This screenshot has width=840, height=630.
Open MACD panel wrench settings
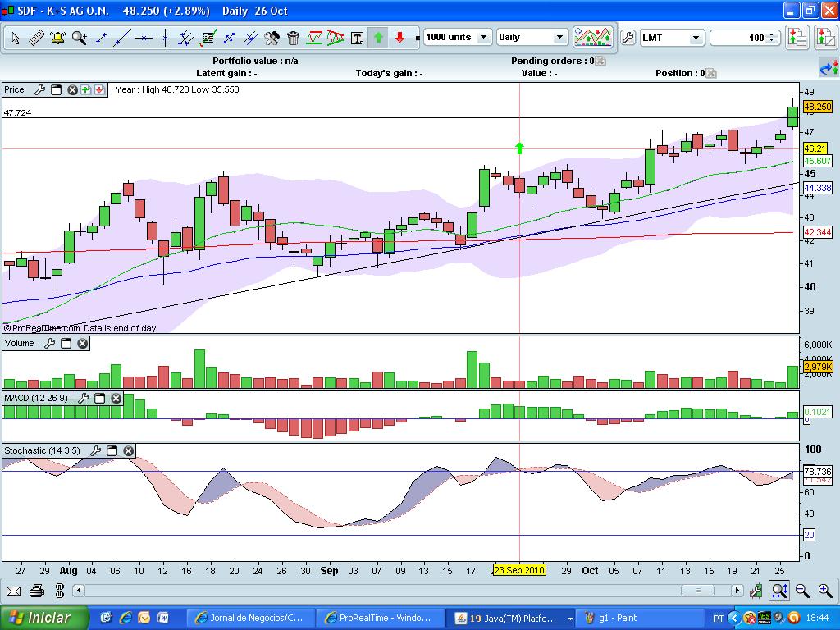[83, 398]
